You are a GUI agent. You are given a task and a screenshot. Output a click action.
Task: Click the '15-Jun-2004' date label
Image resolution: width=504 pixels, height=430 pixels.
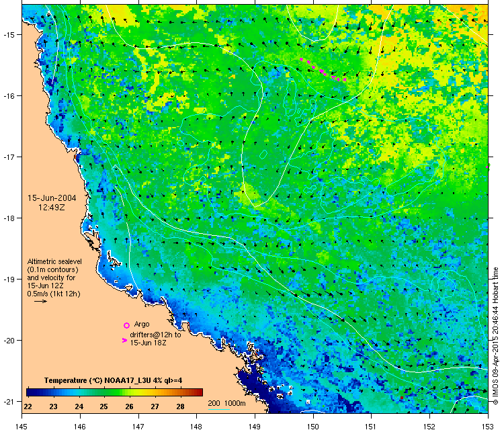52,198
